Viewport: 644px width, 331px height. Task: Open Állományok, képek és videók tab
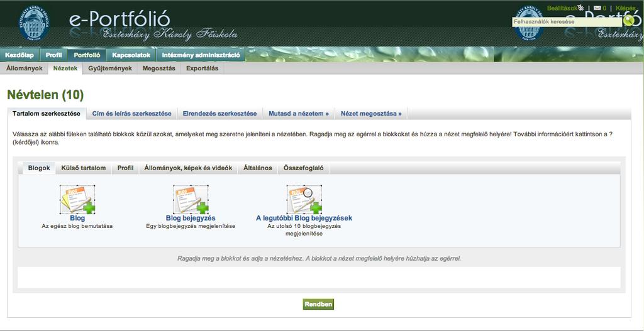tap(188, 168)
